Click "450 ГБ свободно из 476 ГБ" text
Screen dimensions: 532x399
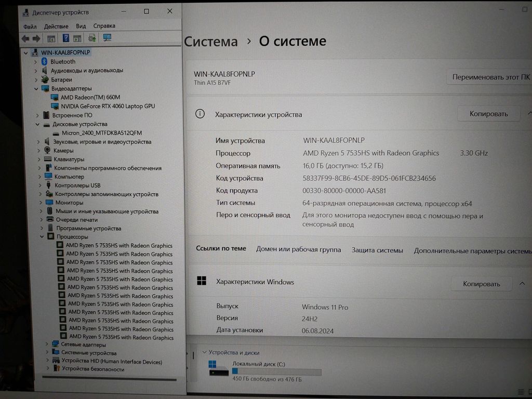[x=267, y=379]
